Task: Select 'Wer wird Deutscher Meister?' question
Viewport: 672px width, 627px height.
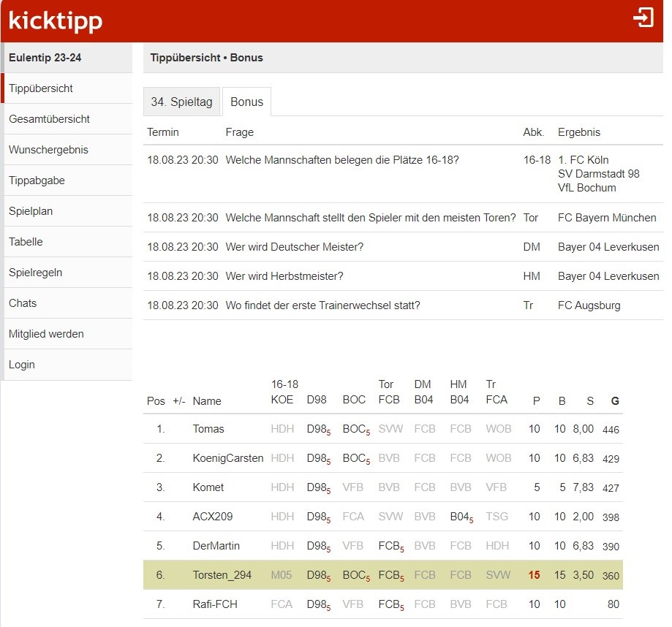Action: tap(295, 247)
